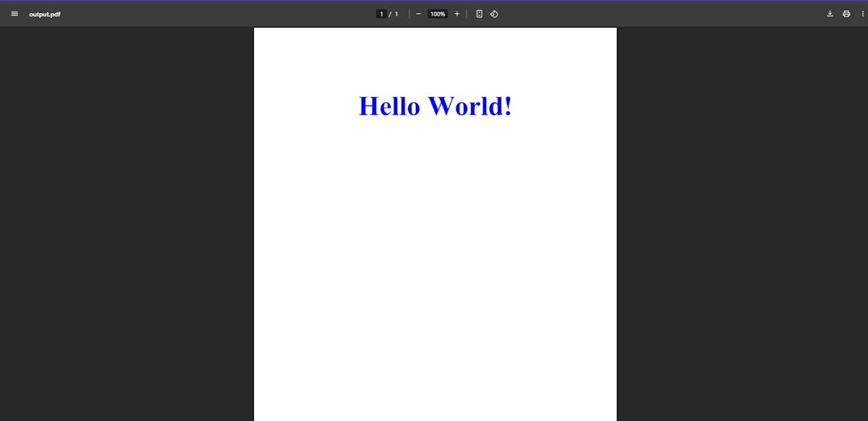The height and width of the screenshot is (421, 868).
Task: Rotate the PDF page counterclockwise
Action: pyautogui.click(x=494, y=13)
